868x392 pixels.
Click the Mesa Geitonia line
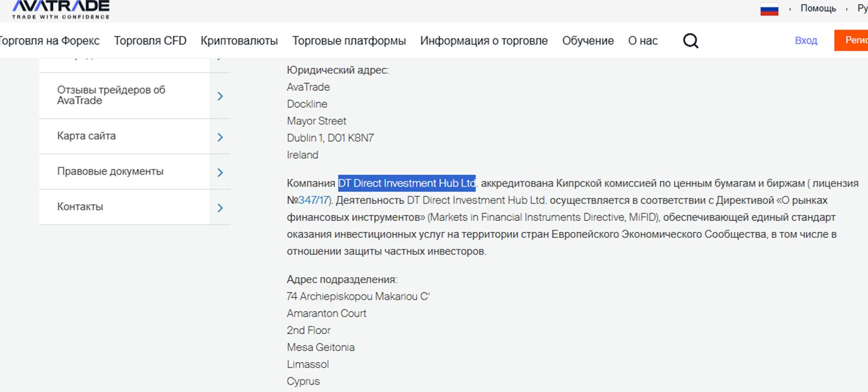(321, 348)
